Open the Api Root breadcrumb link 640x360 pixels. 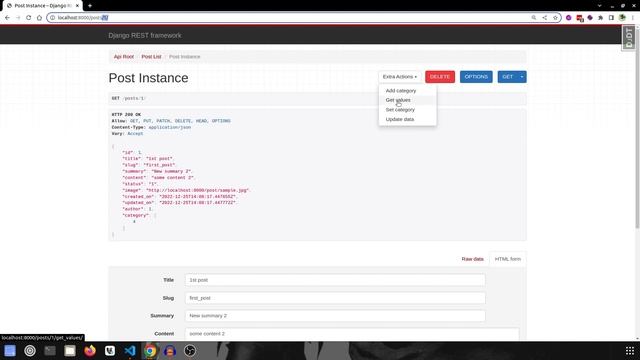[x=124, y=57]
